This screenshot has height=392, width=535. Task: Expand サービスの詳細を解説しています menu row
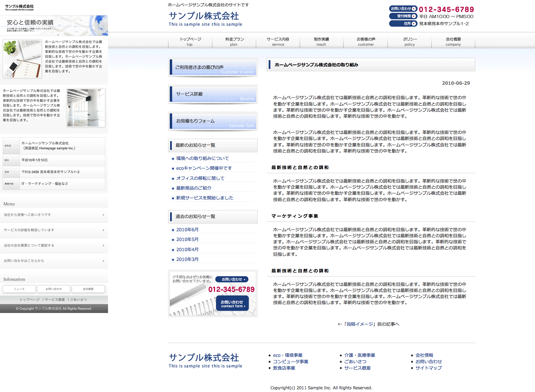tap(54, 230)
